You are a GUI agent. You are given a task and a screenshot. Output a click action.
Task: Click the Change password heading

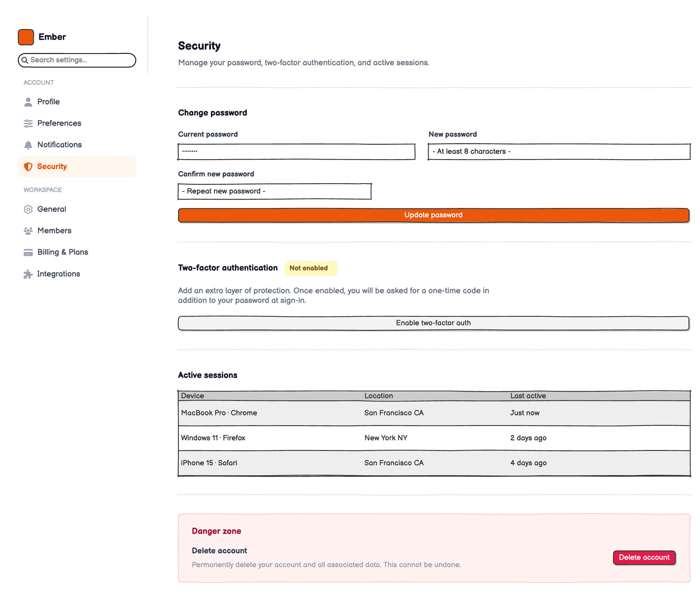tap(213, 113)
